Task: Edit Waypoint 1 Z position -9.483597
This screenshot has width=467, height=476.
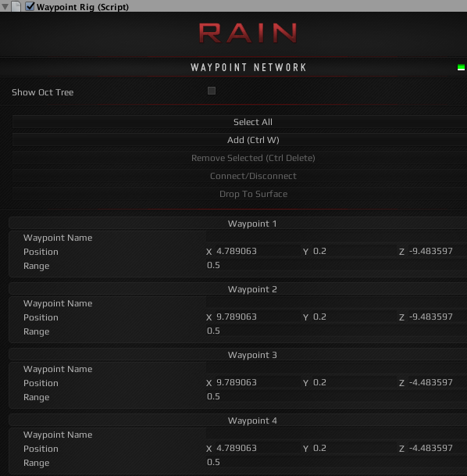Action: (x=437, y=251)
